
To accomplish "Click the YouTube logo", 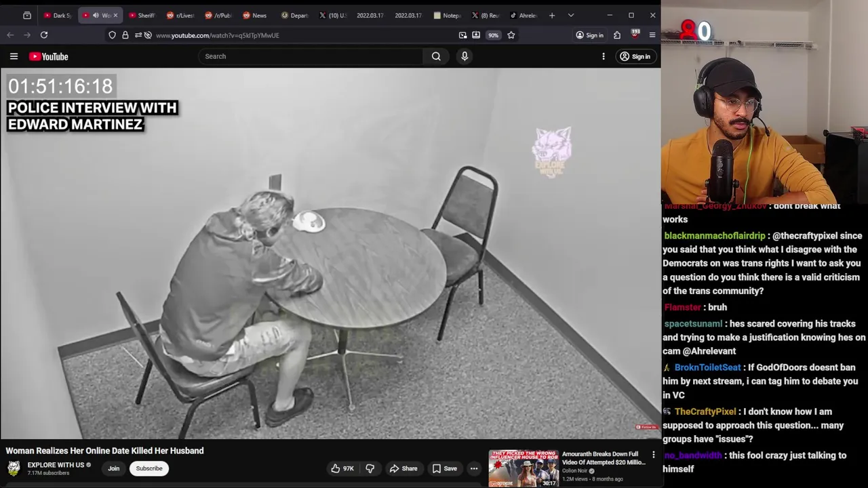I will [x=49, y=56].
